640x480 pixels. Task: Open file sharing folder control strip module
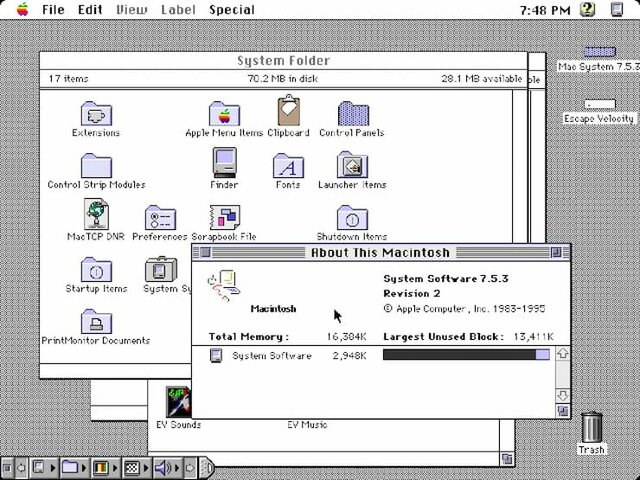click(74, 467)
